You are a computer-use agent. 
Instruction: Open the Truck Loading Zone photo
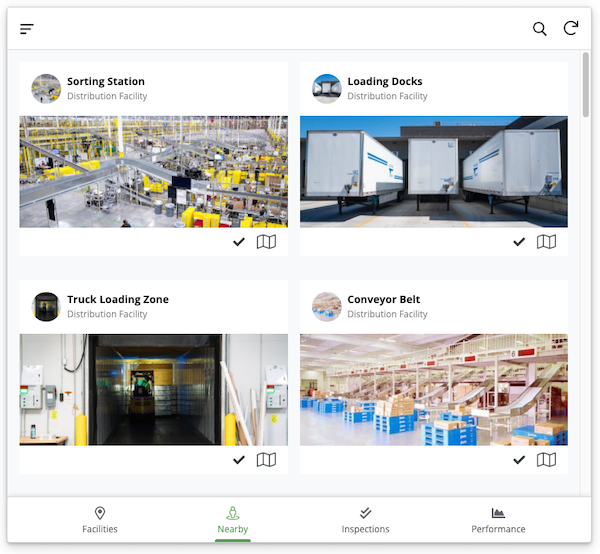[x=153, y=390]
